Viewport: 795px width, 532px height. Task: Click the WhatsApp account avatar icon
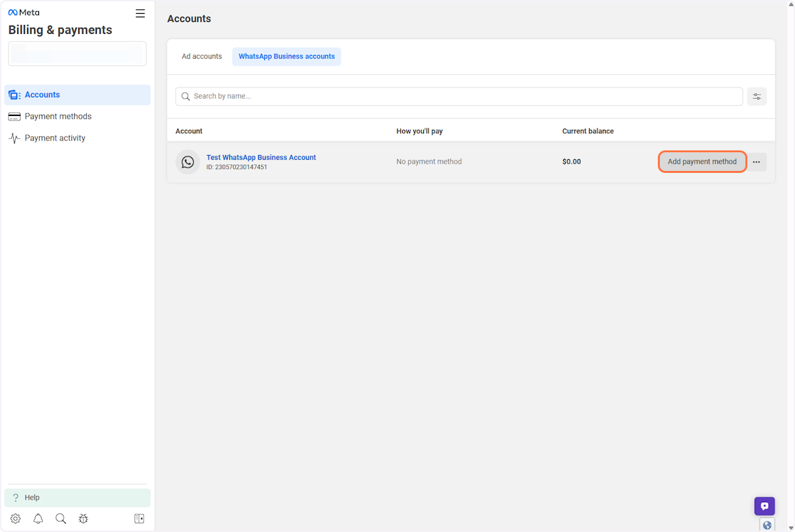[187, 162]
